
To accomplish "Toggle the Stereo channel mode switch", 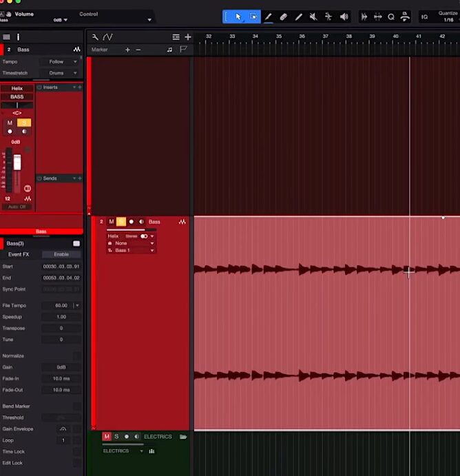I will click(x=144, y=236).
